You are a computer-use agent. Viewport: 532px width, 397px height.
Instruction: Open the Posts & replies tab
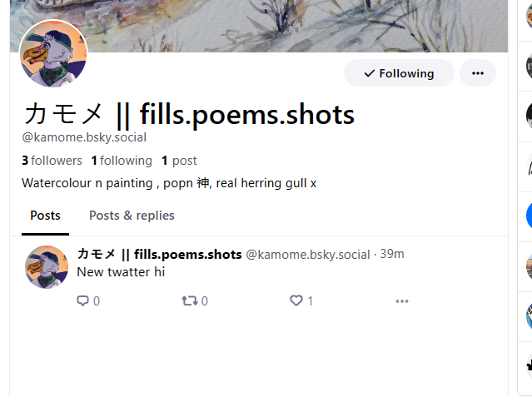tap(132, 216)
